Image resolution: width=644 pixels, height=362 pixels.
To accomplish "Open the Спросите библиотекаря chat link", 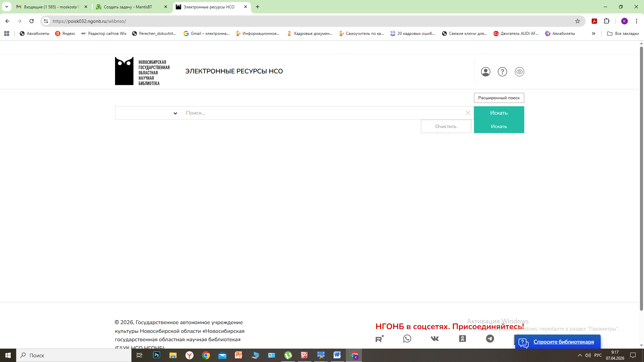I will (563, 342).
